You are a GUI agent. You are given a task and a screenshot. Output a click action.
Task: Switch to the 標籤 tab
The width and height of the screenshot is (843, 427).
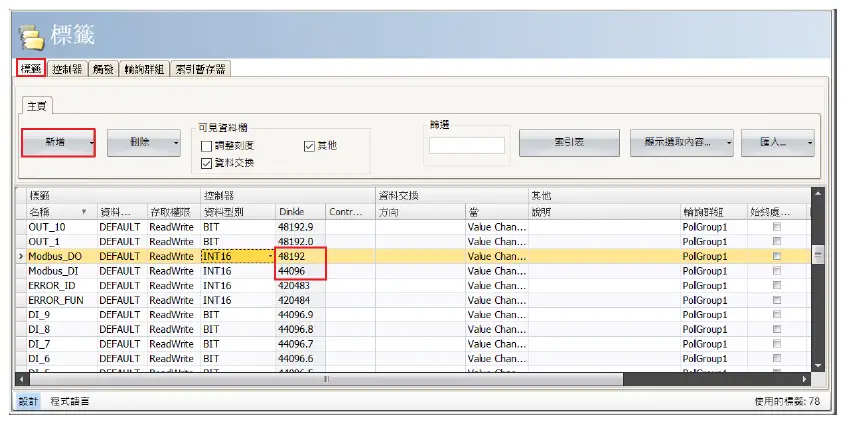coord(31,69)
